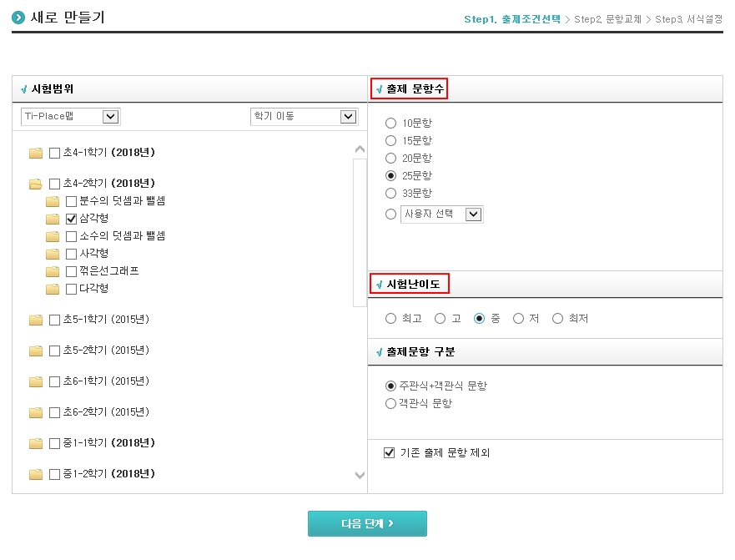
Task: Select 객관식 문항 radio option
Action: [390, 403]
